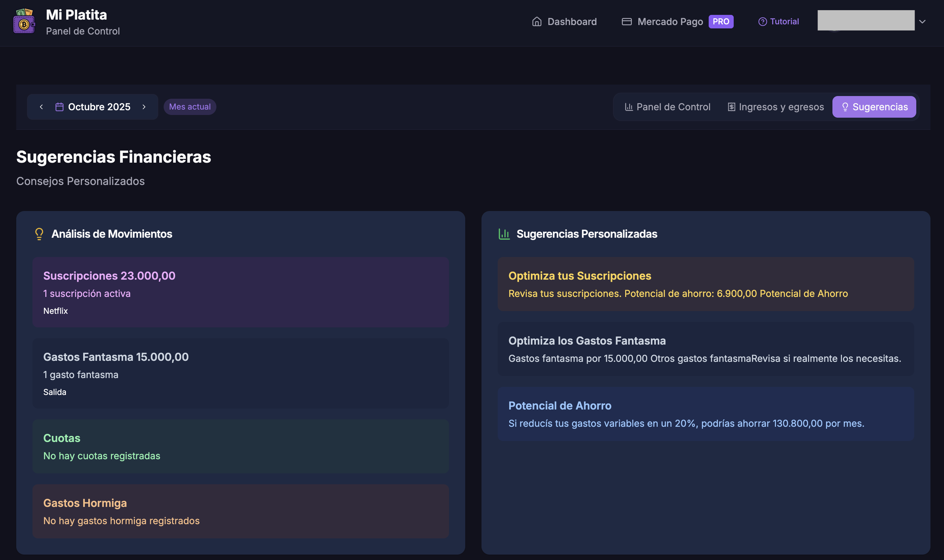
Task: Click the bar chart icon in Panel de Control tab
Action: click(x=629, y=107)
